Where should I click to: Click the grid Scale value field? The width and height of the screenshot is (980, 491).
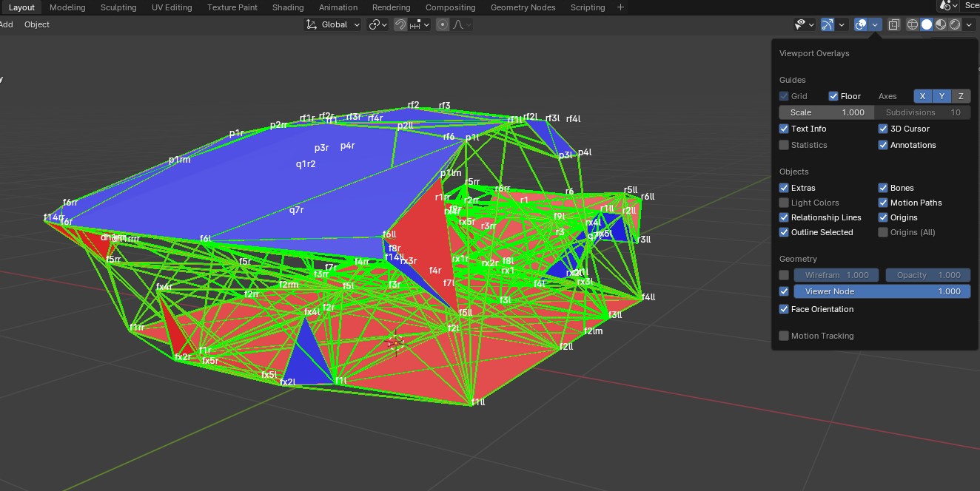(827, 112)
